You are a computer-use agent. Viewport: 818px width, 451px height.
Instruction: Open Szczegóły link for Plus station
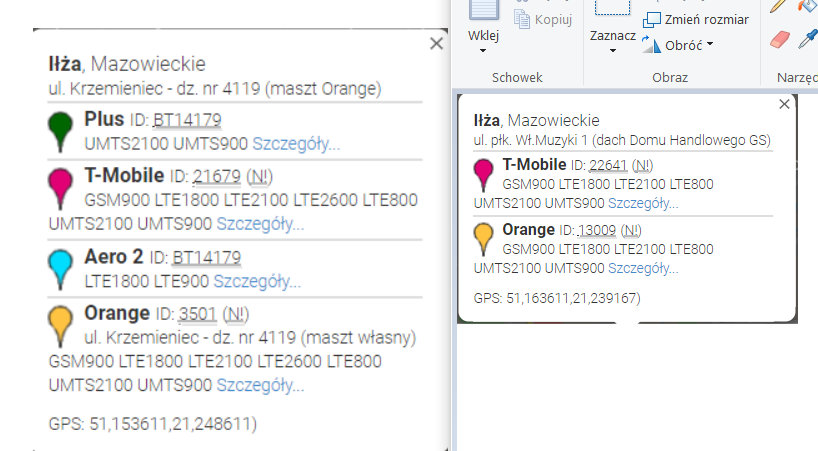click(x=296, y=143)
